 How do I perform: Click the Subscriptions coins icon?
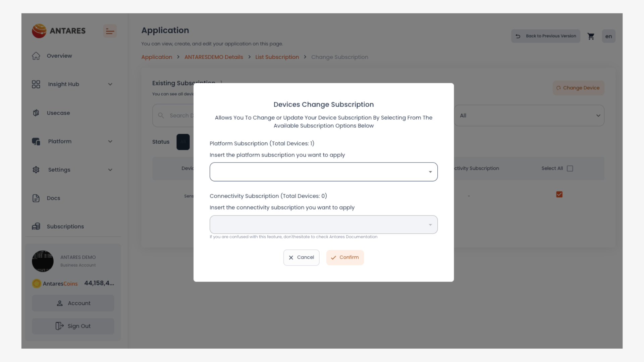(x=36, y=227)
